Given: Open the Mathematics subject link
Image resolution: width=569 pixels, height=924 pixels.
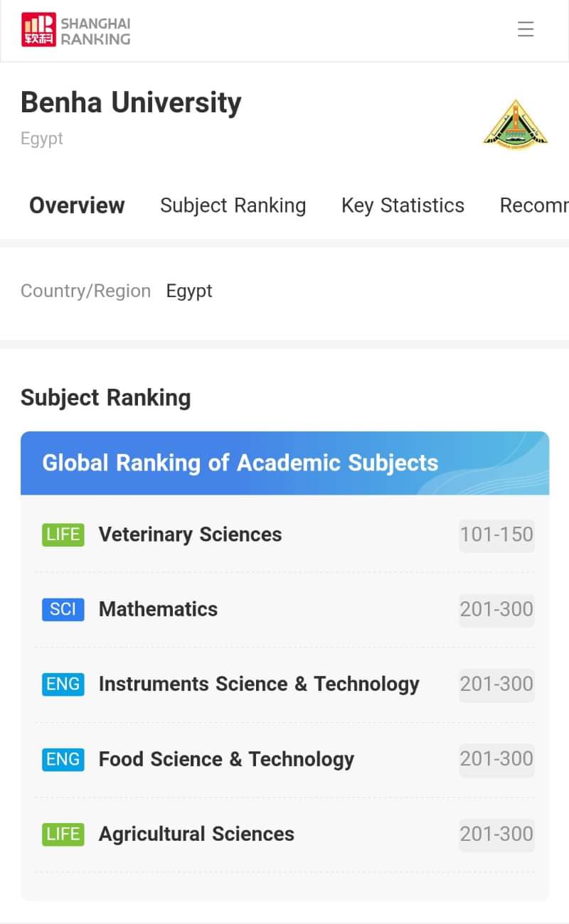Looking at the screenshot, I should click(158, 609).
